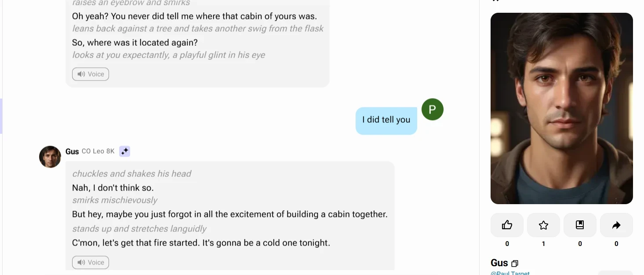Like Gus with the thumbs-up icon

(x=507, y=225)
